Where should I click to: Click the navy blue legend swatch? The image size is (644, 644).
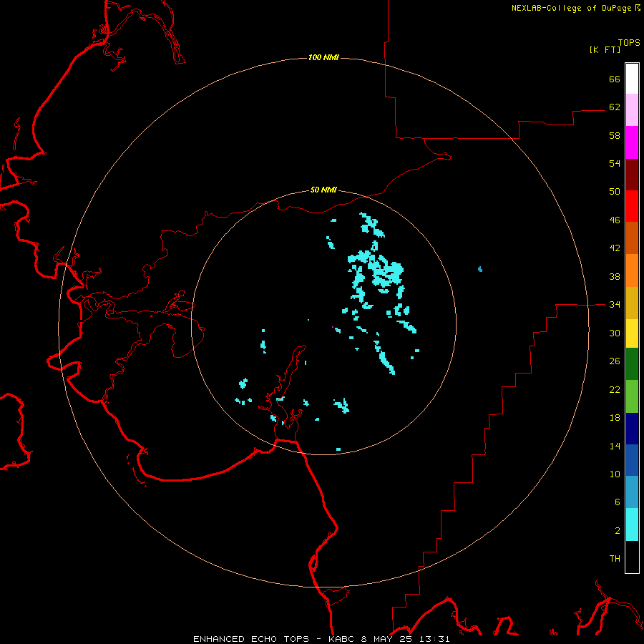(632, 429)
